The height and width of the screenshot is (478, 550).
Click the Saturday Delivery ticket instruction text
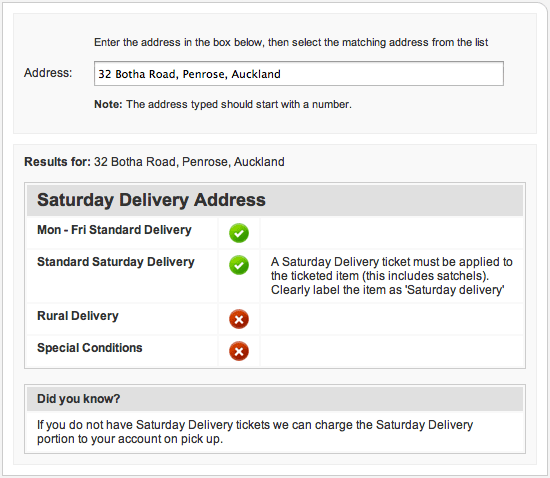click(392, 276)
